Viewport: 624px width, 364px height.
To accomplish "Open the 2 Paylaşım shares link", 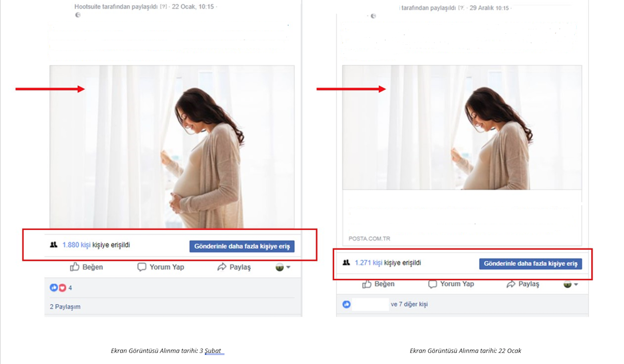I will point(65,307).
